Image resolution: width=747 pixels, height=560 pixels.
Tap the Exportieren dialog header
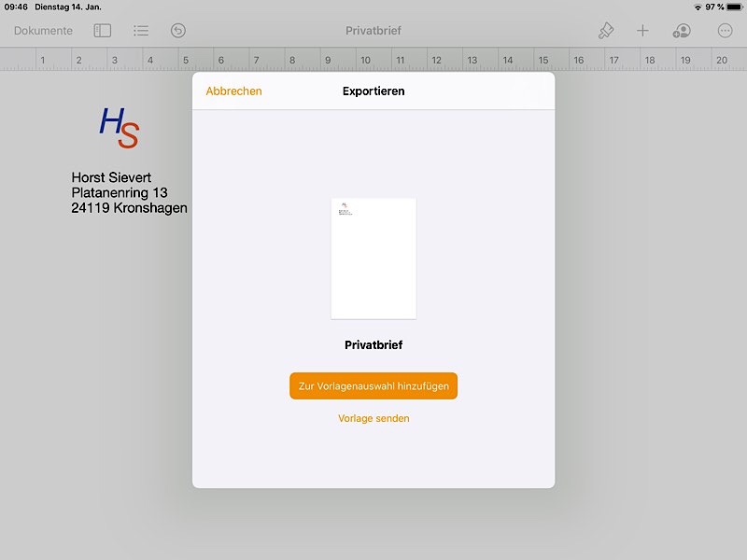point(373,91)
